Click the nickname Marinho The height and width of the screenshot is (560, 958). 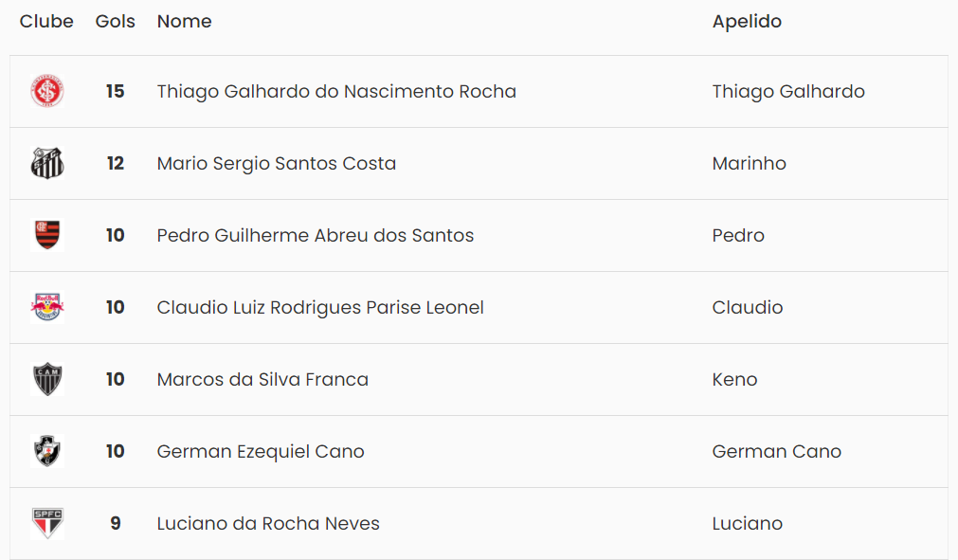pyautogui.click(x=749, y=164)
